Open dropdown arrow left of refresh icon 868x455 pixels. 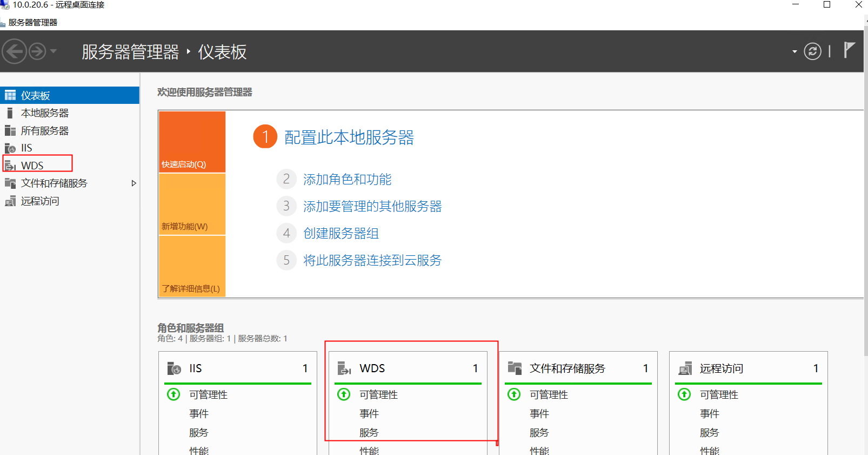coord(794,52)
